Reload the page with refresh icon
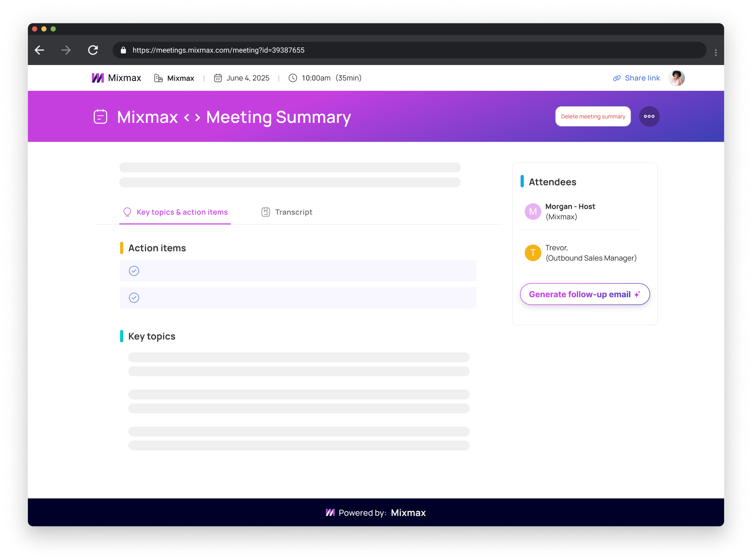The height and width of the screenshot is (560, 752). [93, 50]
